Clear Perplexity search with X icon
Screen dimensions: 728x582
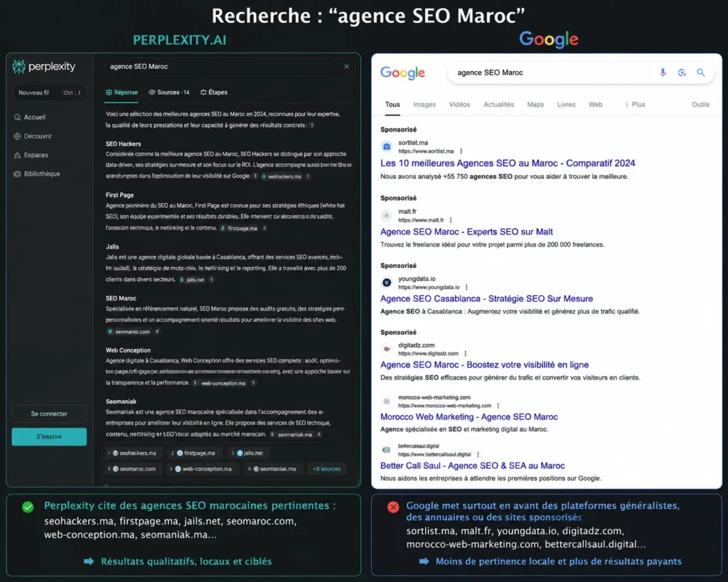pyautogui.click(x=346, y=66)
